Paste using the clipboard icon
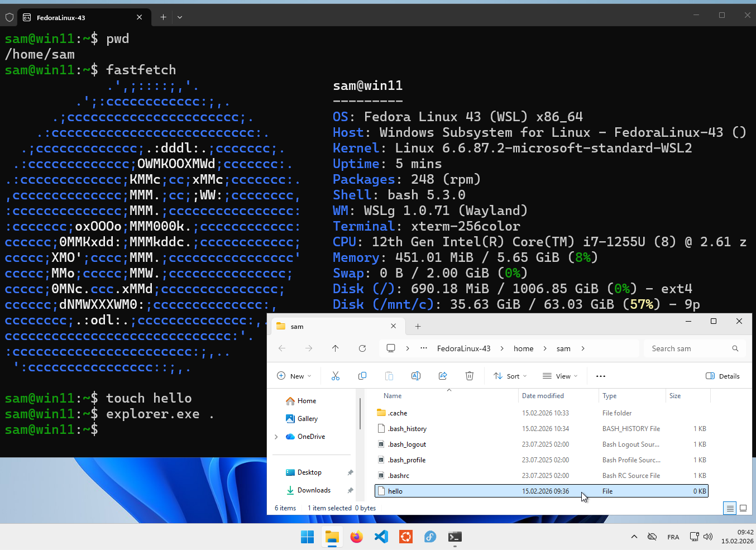Image resolution: width=756 pixels, height=550 pixels. coord(389,376)
